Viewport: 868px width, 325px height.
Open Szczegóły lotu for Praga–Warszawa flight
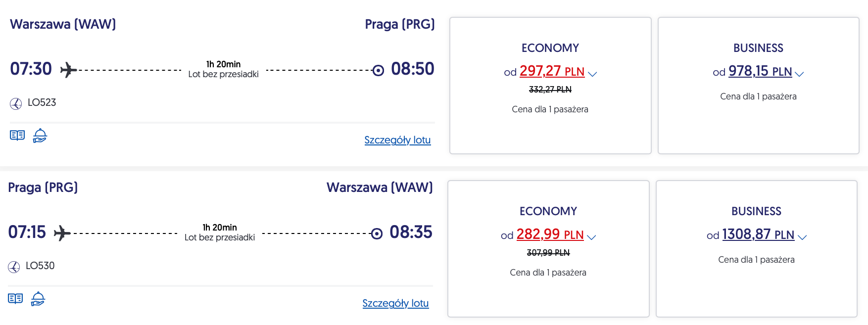[395, 303]
